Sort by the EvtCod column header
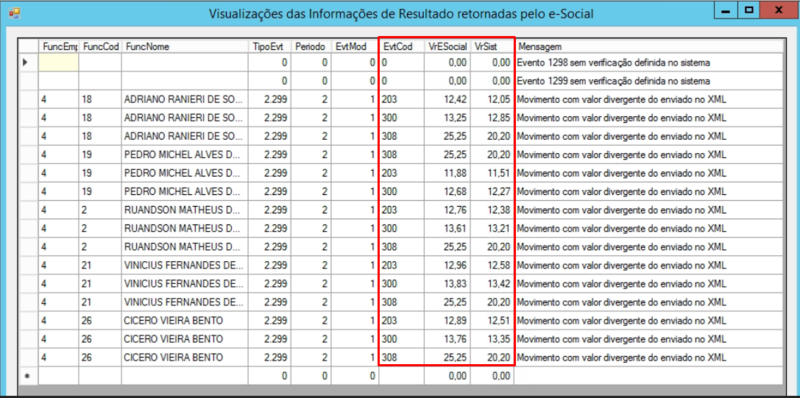The image size is (800, 398). pyautogui.click(x=401, y=46)
